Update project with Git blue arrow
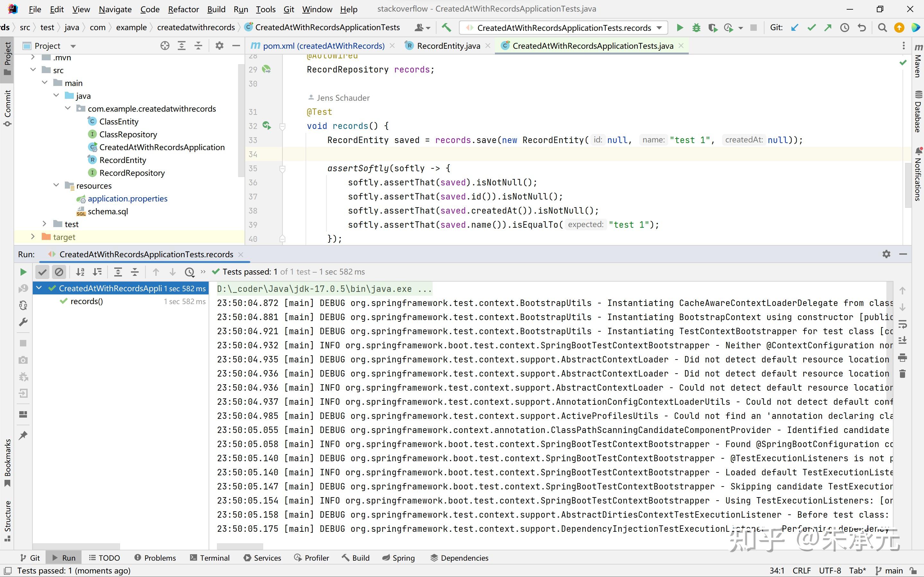 pyautogui.click(x=795, y=28)
